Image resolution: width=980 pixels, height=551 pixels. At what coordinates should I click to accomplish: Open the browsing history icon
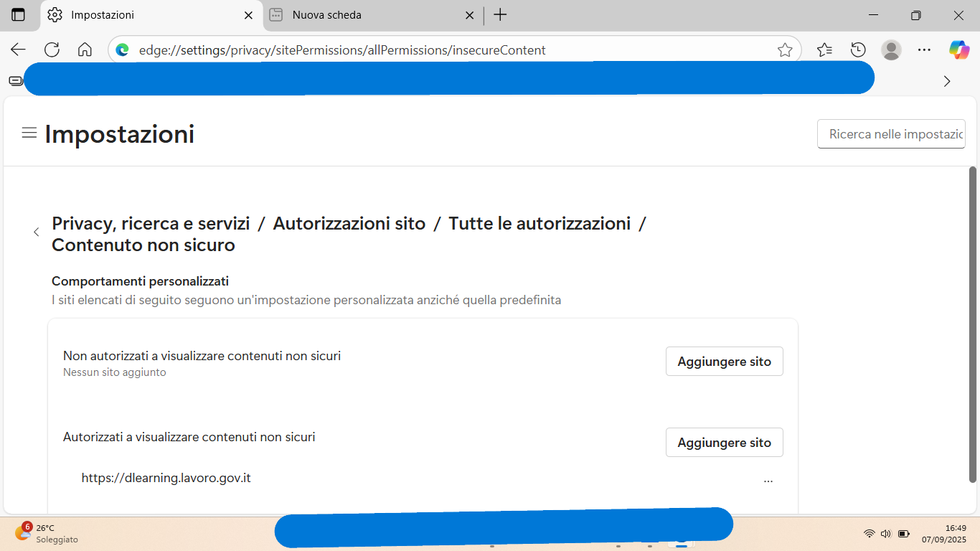[858, 50]
